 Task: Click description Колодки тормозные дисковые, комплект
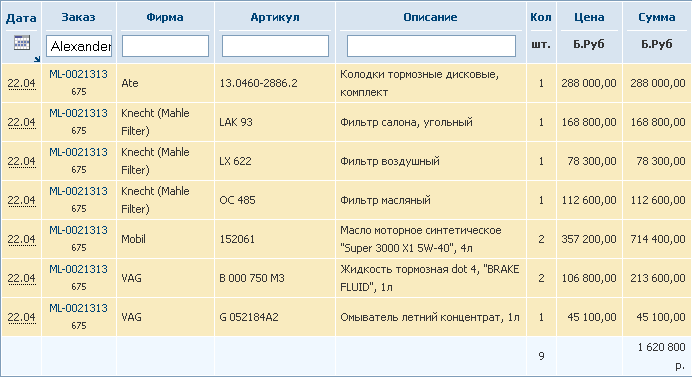point(419,83)
